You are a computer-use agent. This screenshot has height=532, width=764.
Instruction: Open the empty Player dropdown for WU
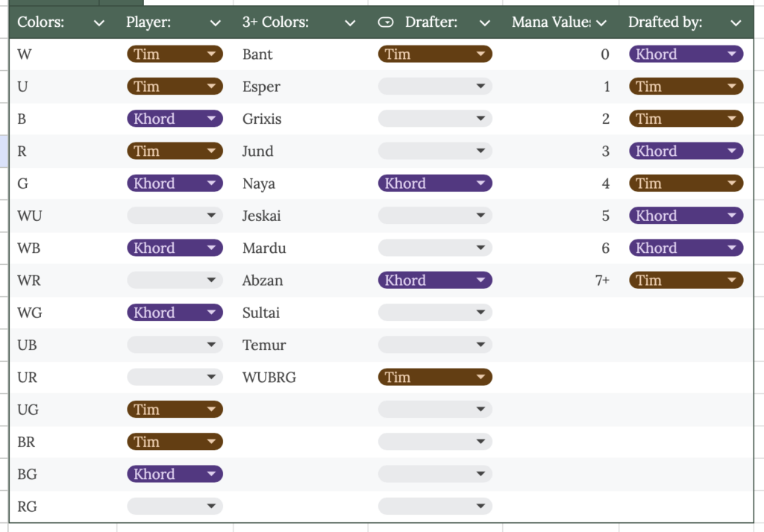pos(212,216)
